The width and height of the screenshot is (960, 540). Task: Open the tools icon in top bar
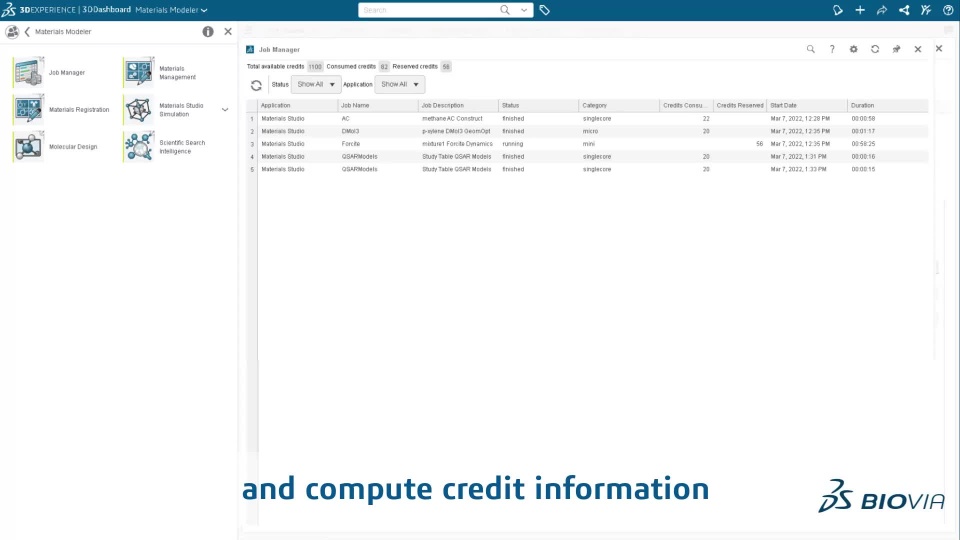point(926,10)
